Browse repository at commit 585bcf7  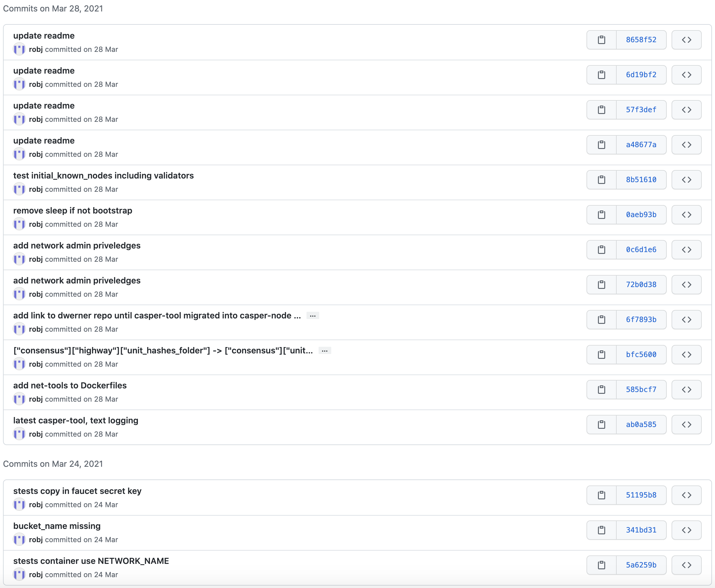pos(686,390)
